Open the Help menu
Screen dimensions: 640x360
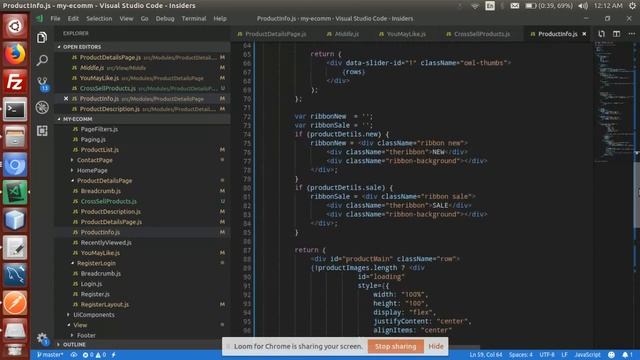tap(220, 18)
